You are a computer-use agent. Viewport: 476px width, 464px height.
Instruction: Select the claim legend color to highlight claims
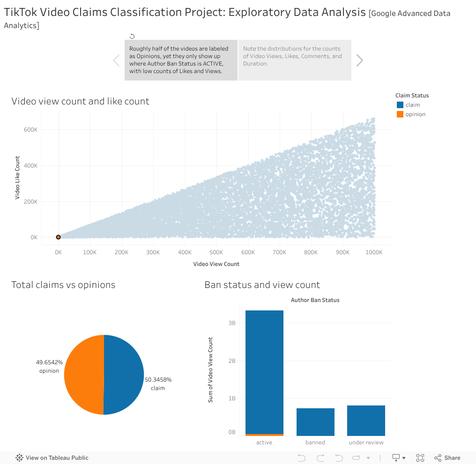[400, 104]
